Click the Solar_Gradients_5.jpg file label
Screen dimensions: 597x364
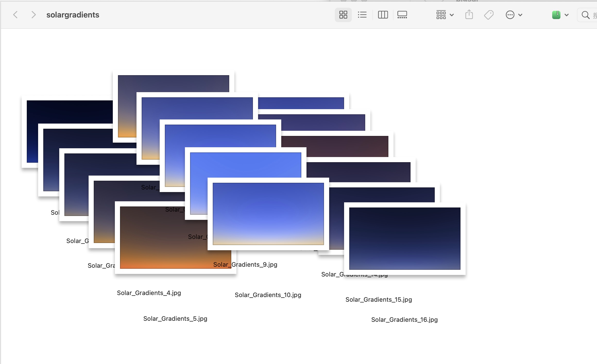pyautogui.click(x=175, y=319)
